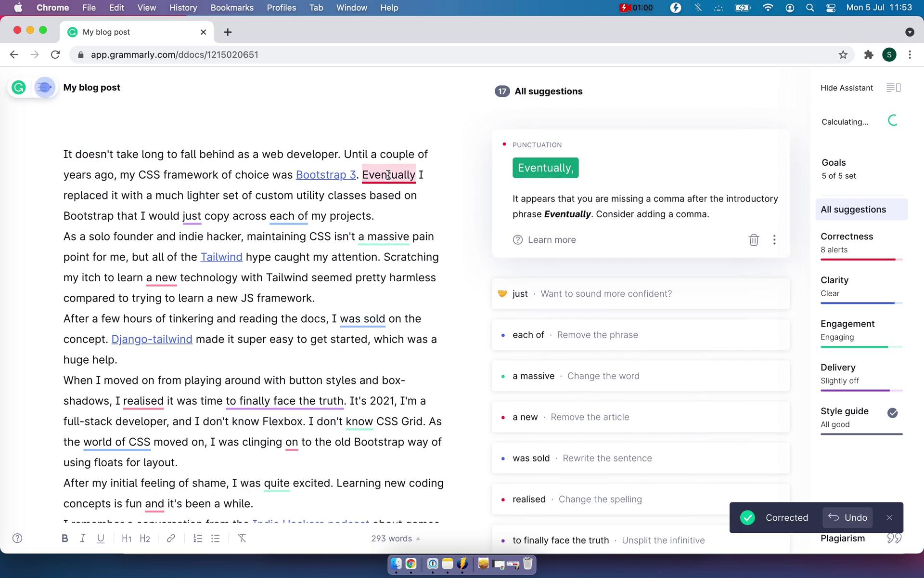Select the Italic formatting icon
The width and height of the screenshot is (924, 578).
pos(82,538)
